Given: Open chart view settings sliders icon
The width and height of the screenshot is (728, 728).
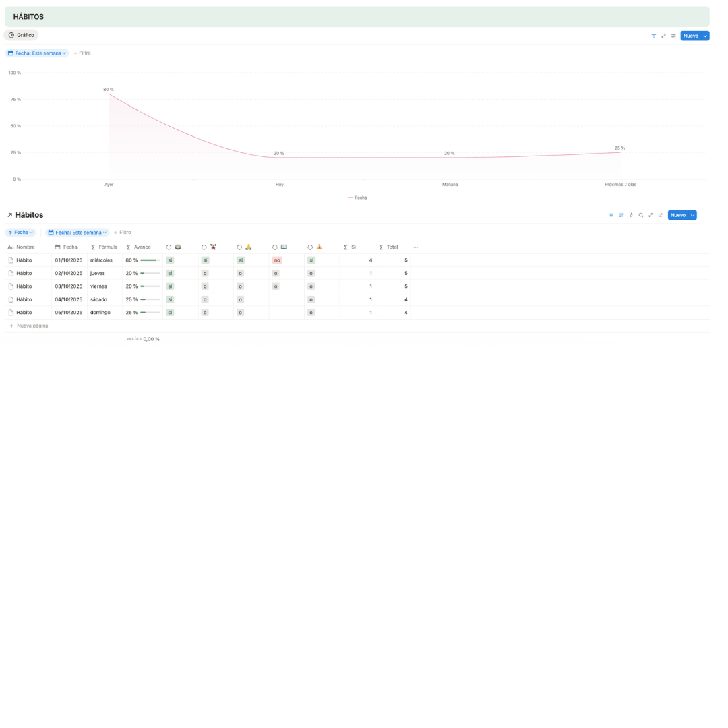Looking at the screenshot, I should [x=673, y=36].
